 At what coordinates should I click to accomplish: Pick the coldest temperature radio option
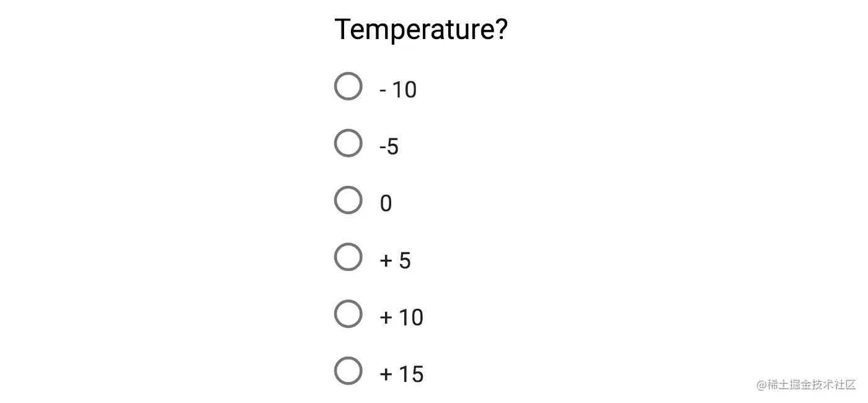coord(348,86)
